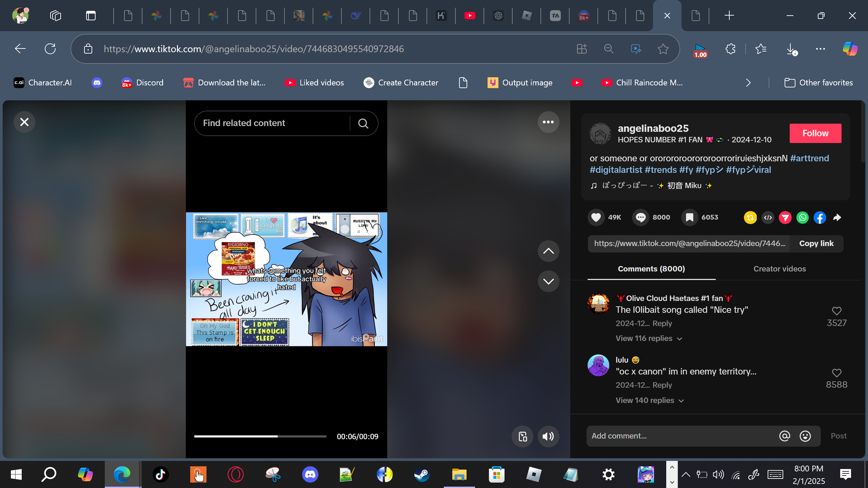Screen dimensions: 868x488
Task: Mute the video with the speaker button
Action: [548, 436]
